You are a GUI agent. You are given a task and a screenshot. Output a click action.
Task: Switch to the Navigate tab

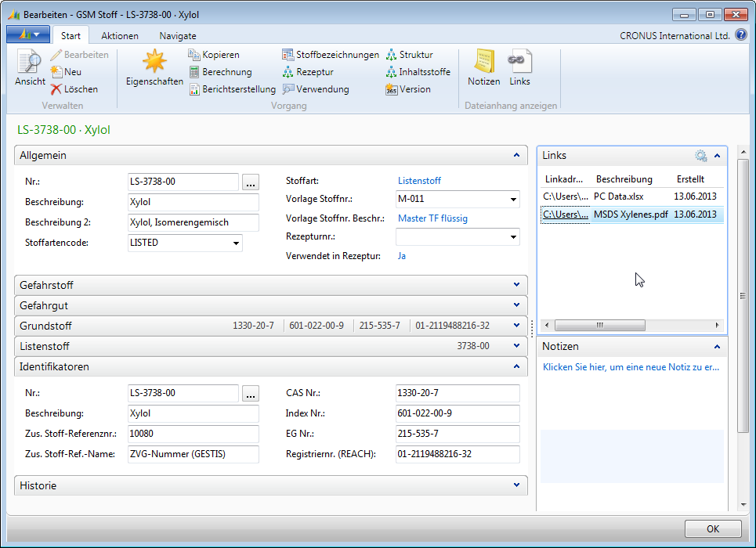click(x=178, y=36)
